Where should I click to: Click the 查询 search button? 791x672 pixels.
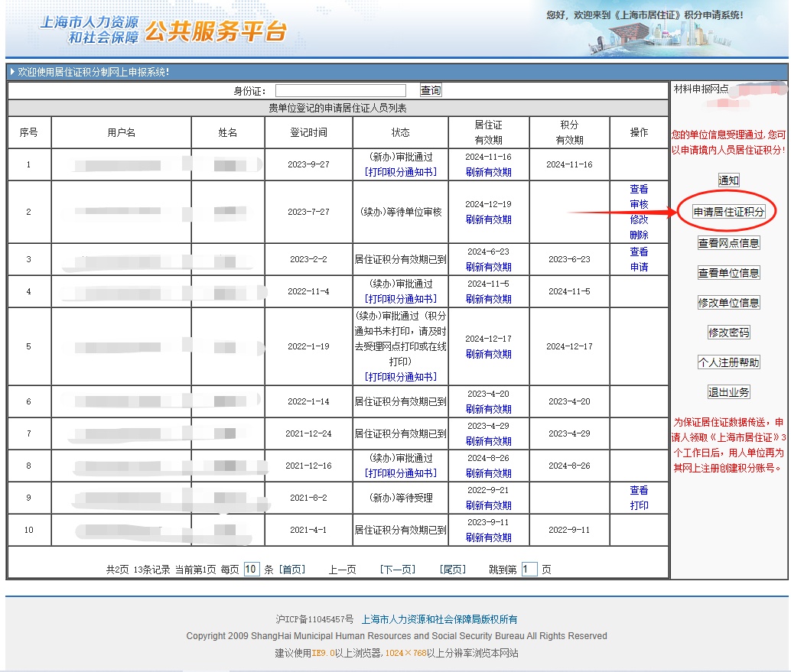pos(431,90)
